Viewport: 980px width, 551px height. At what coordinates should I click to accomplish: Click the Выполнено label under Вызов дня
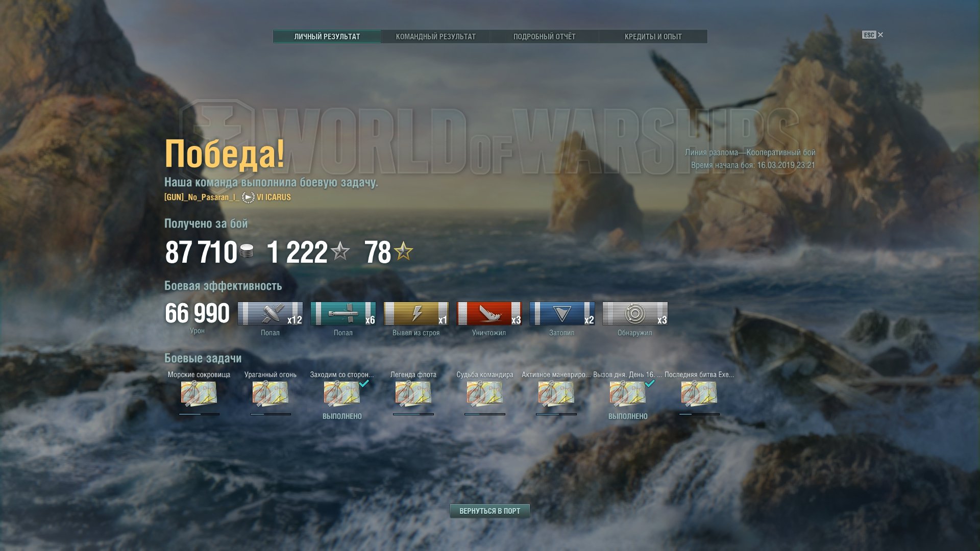click(628, 416)
